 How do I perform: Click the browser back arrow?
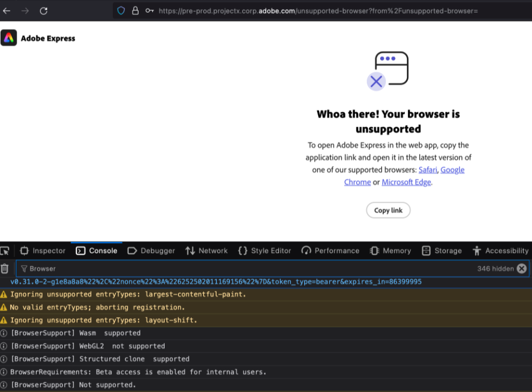coord(6,11)
